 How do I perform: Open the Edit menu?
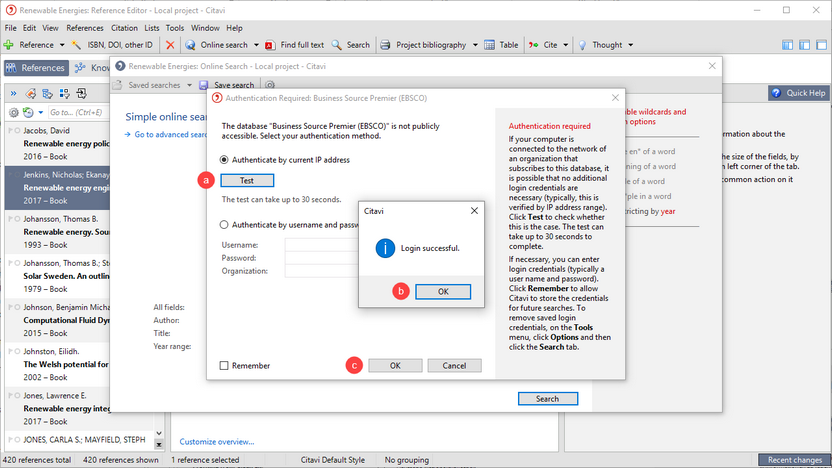29,28
